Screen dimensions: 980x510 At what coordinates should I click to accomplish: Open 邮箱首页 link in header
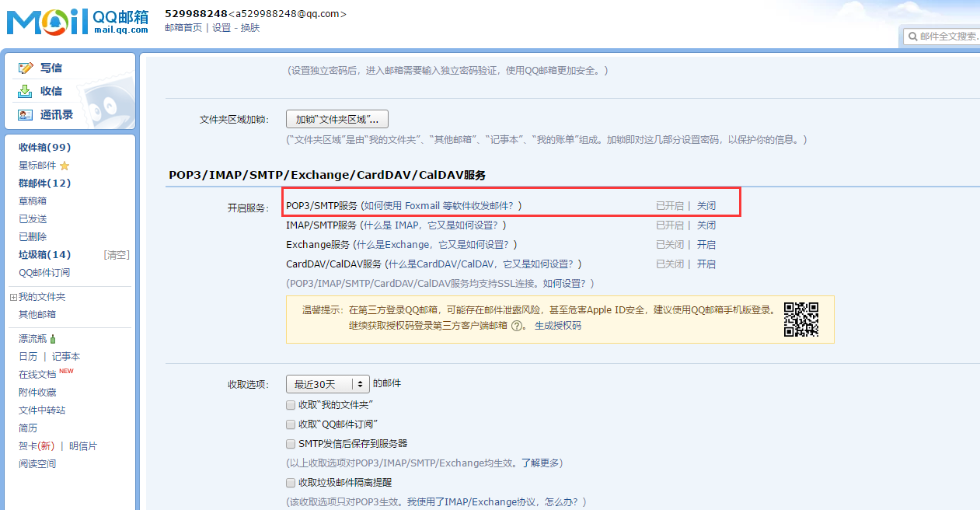(183, 28)
